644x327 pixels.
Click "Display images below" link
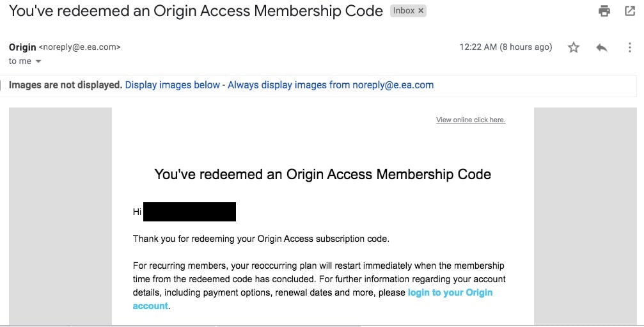pyautogui.click(x=172, y=84)
